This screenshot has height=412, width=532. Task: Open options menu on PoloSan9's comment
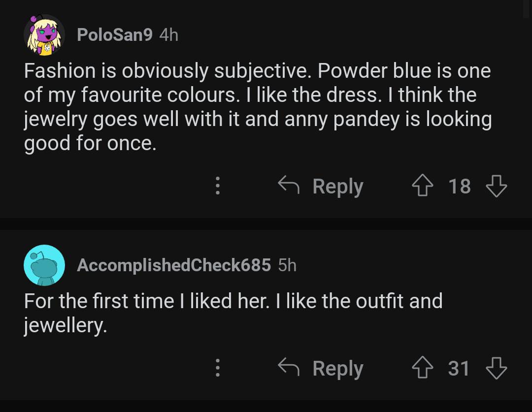[217, 187]
